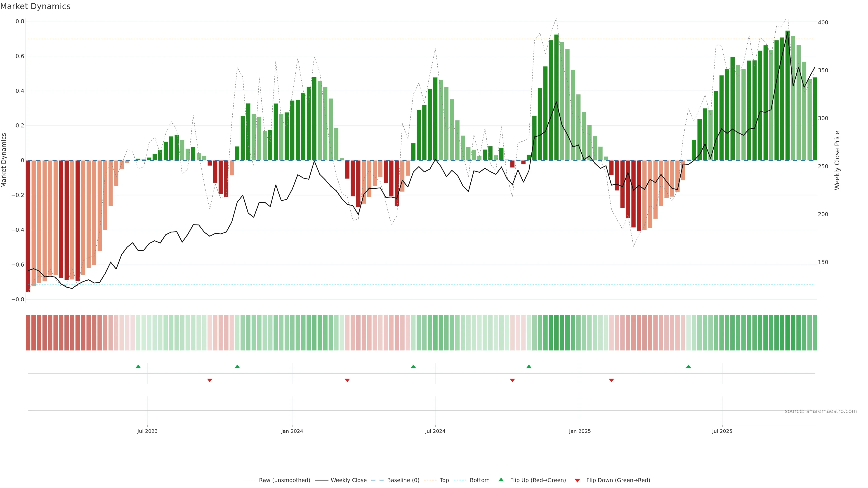Toggle the Top threshold legend item
868x488 pixels.
[444, 480]
